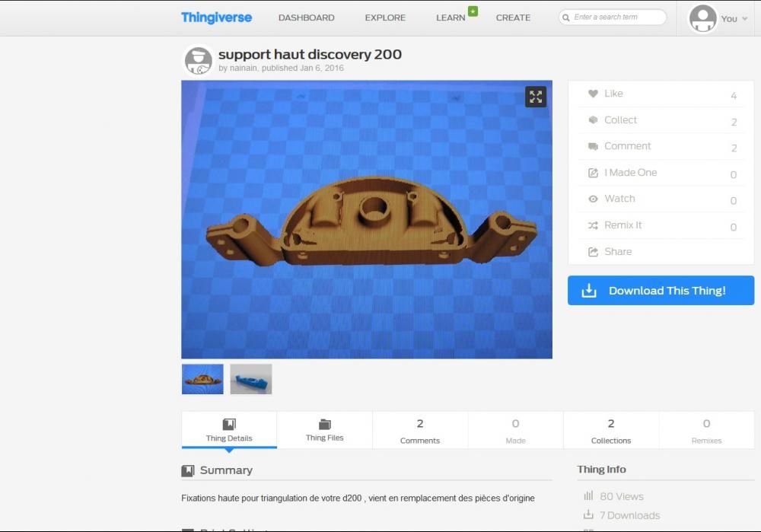Open the 0 Remixes tab

(x=707, y=430)
